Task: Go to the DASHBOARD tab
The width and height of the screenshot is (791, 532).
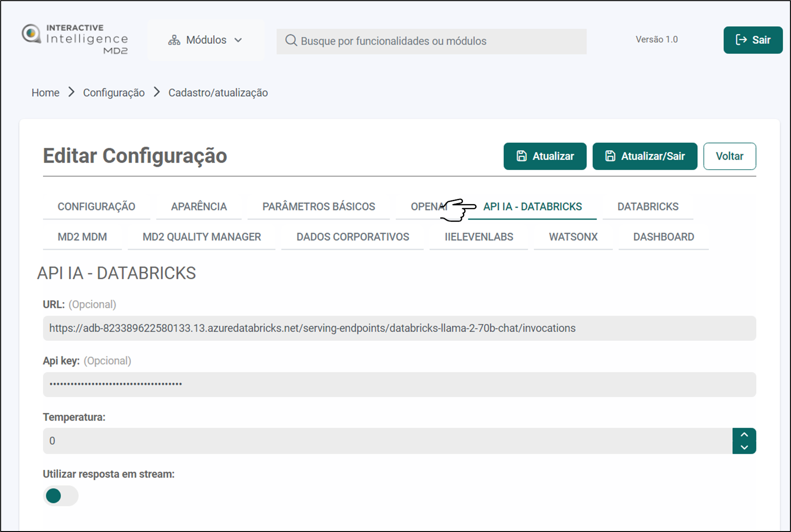Action: point(663,237)
